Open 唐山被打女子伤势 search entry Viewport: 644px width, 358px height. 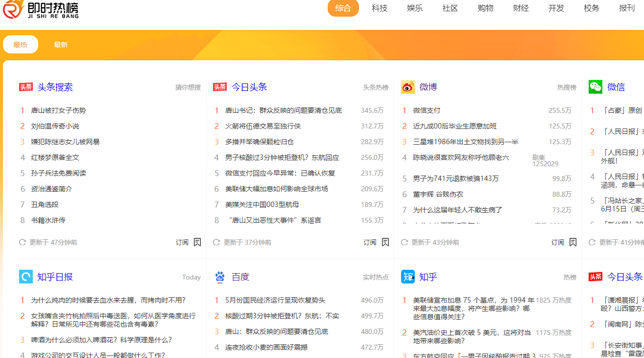tap(58, 111)
